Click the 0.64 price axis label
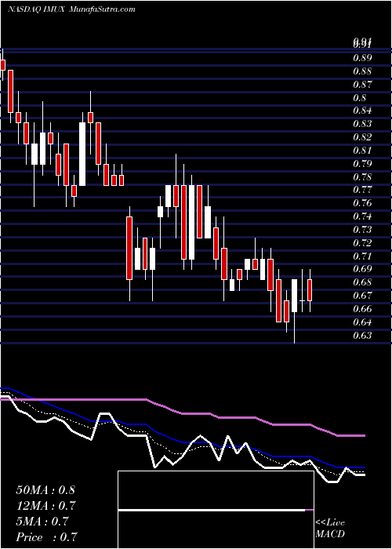The height and width of the screenshot is (549, 392). click(361, 322)
